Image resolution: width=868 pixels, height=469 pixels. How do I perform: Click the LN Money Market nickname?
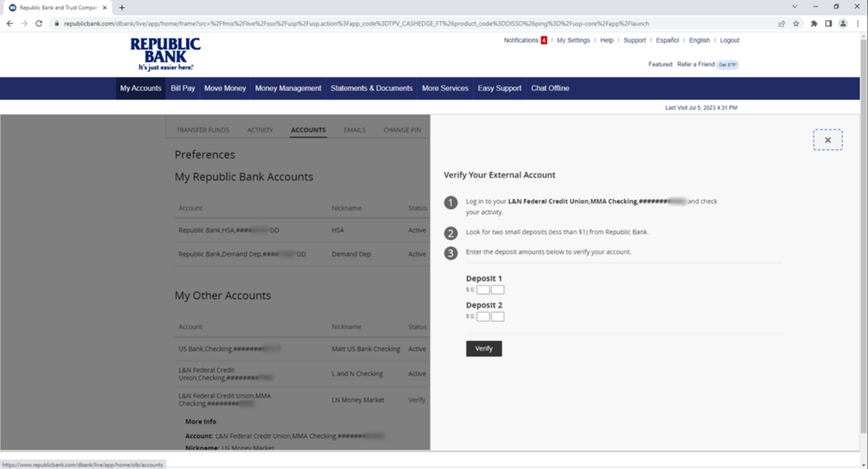pyautogui.click(x=358, y=400)
